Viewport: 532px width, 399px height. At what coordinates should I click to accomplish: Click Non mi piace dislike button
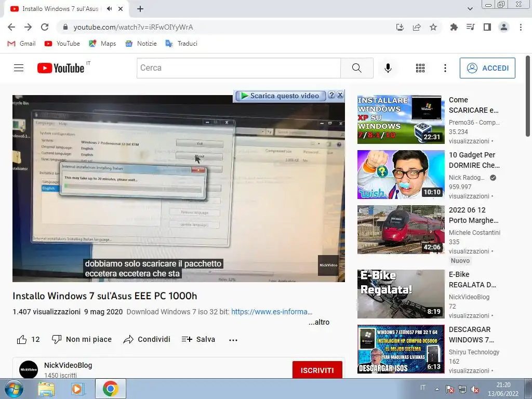pyautogui.click(x=82, y=339)
